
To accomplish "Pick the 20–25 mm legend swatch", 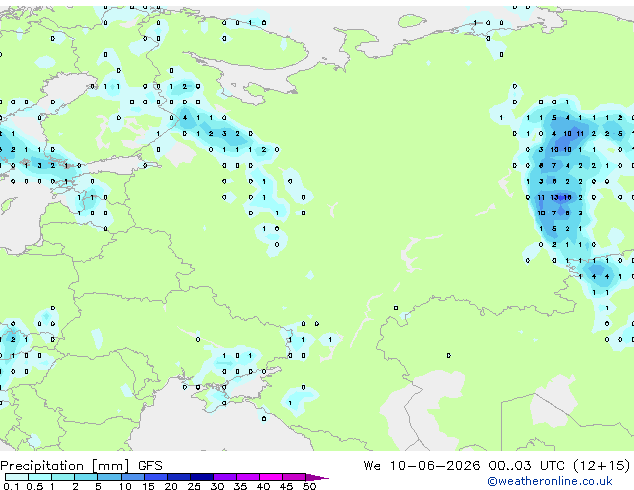I will click(179, 477).
